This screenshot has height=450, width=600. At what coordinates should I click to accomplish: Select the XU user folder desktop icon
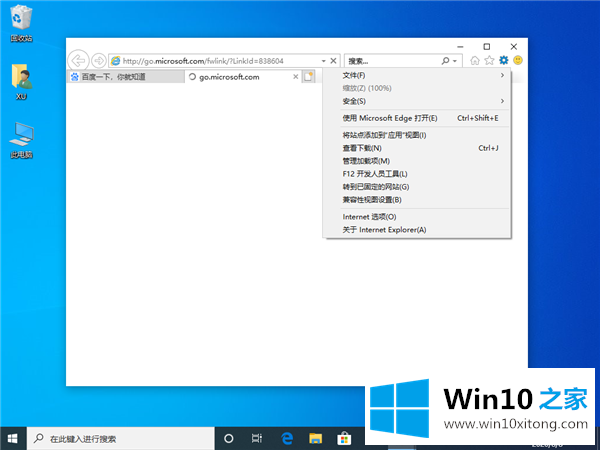(x=21, y=82)
